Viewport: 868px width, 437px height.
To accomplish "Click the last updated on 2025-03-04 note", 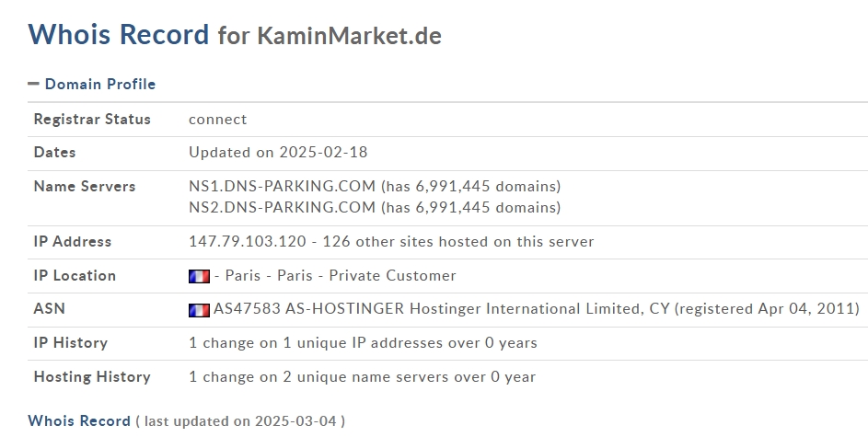I will point(240,421).
